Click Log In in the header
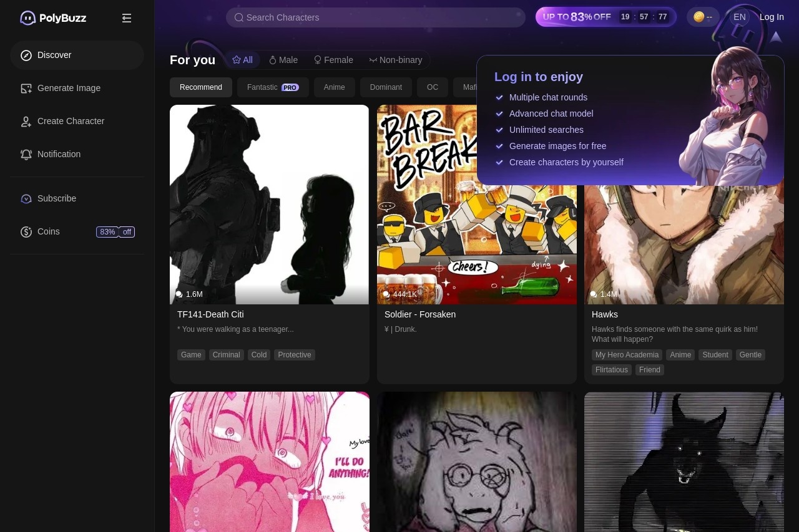Viewport: 799px width, 532px height. coord(772,17)
